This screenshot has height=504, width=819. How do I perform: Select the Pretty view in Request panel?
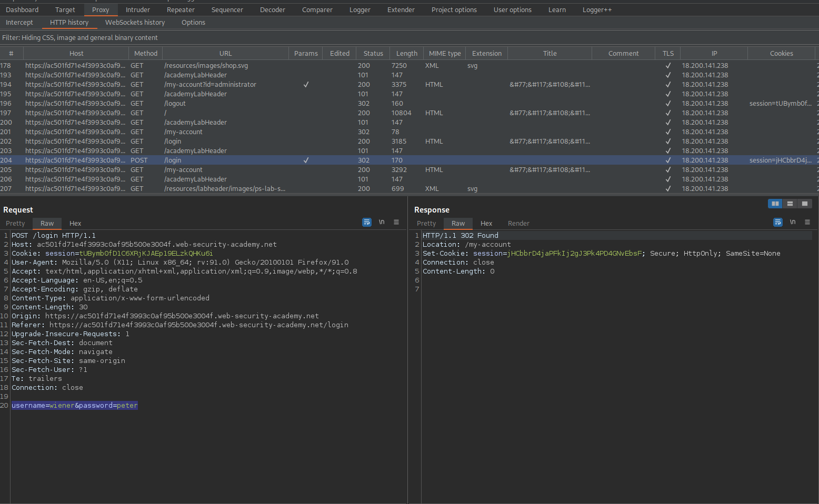[15, 224]
